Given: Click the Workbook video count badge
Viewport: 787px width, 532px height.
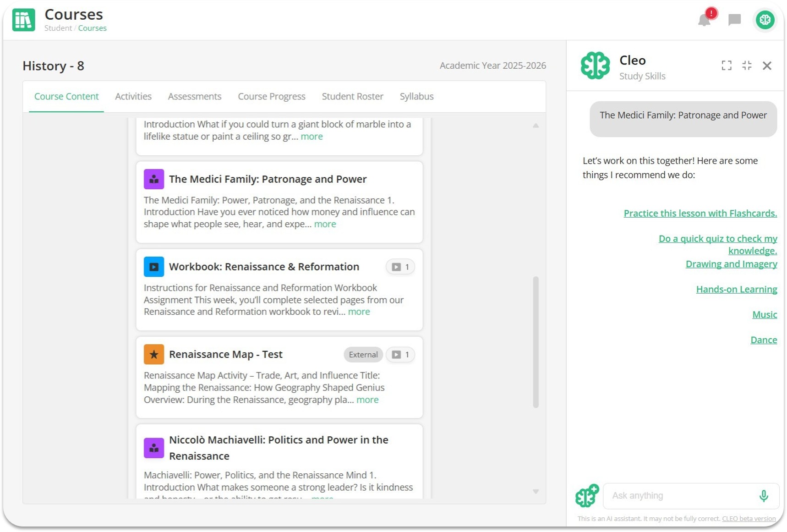Looking at the screenshot, I should click(400, 267).
